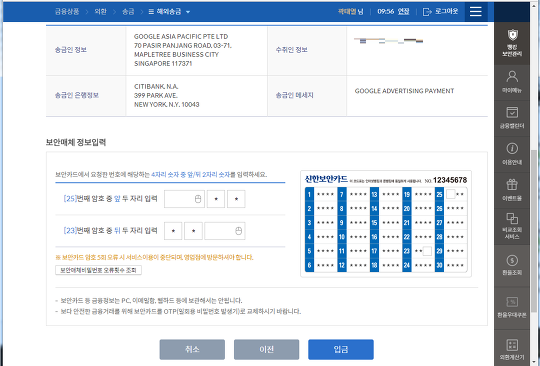
Task: Open 마이메뉴 person icon in sidebar
Action: 512,76
